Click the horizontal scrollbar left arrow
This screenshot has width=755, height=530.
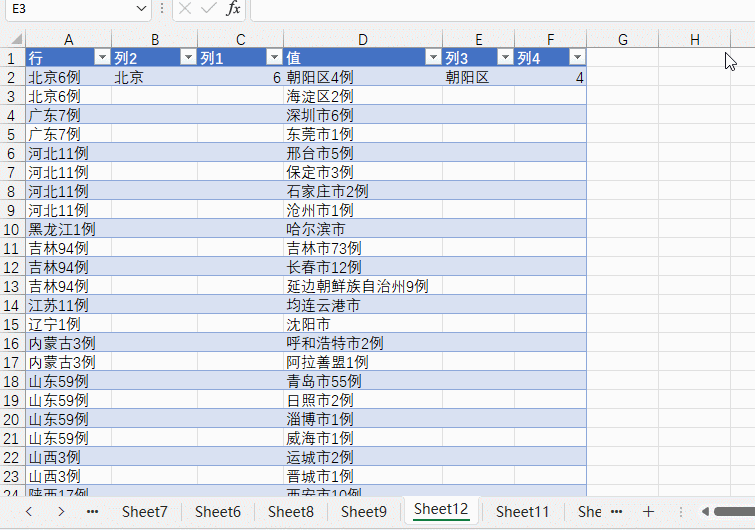pyautogui.click(x=705, y=511)
